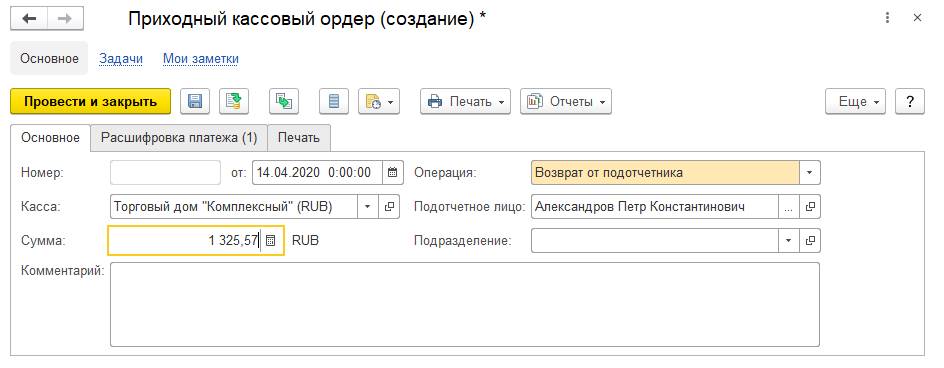Switch to the Расшифровка платежа (1) tab
Screen dimensions: 944x368
[x=179, y=138]
